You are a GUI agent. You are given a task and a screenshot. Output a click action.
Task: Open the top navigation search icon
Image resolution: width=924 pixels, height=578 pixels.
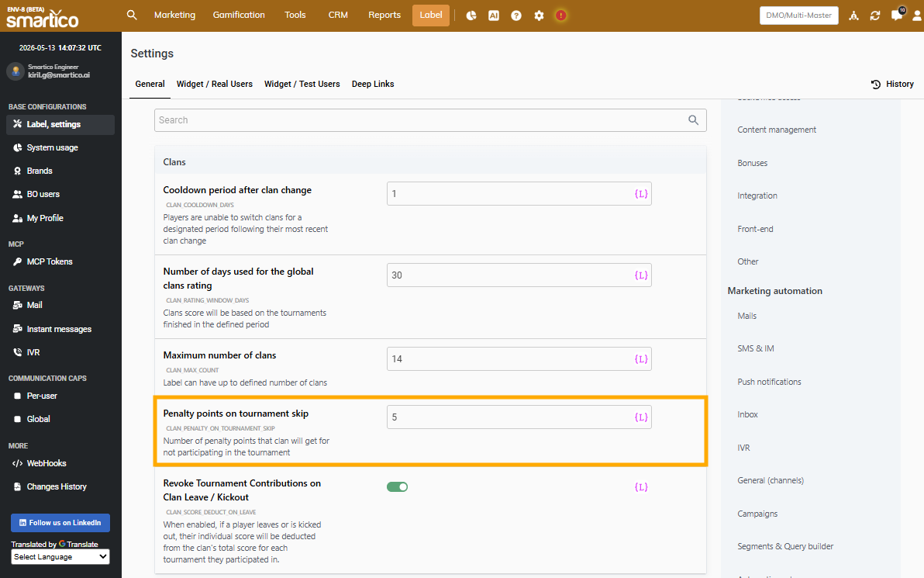coord(132,15)
